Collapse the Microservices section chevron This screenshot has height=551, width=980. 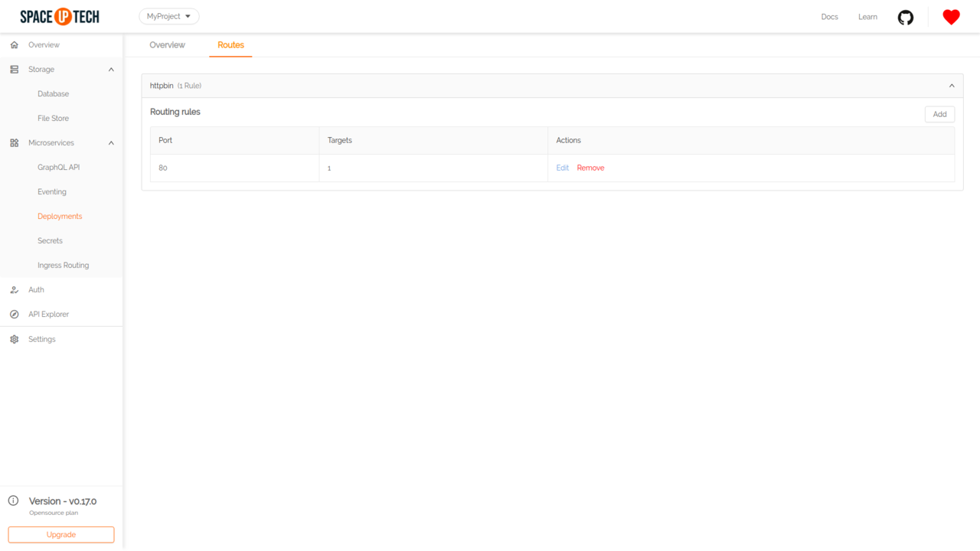[x=111, y=143]
